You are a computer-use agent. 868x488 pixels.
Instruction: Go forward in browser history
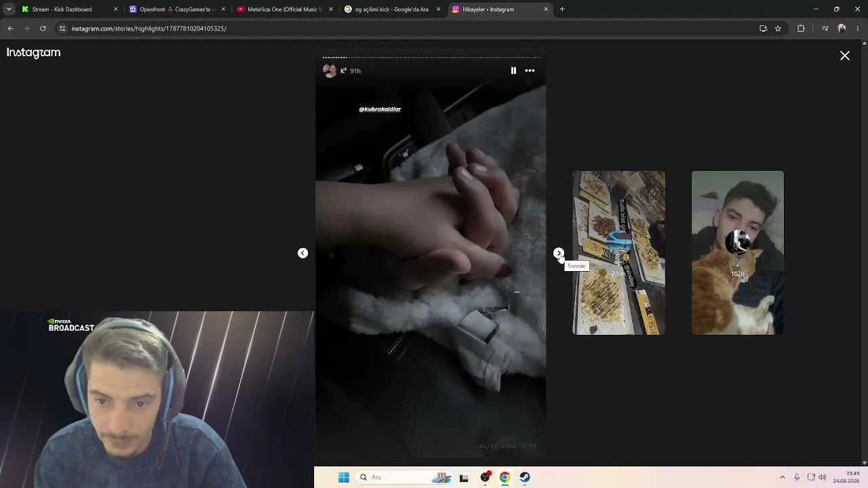click(x=26, y=28)
